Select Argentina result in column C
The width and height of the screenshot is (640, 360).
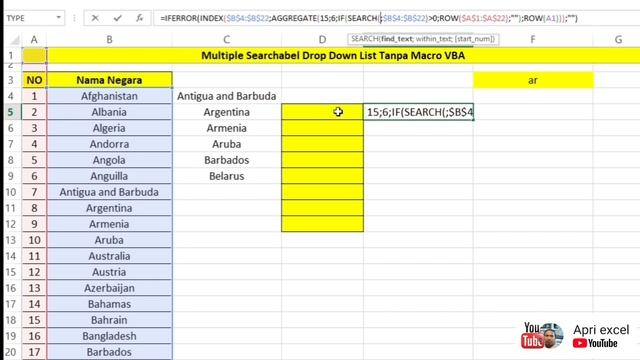tap(227, 112)
